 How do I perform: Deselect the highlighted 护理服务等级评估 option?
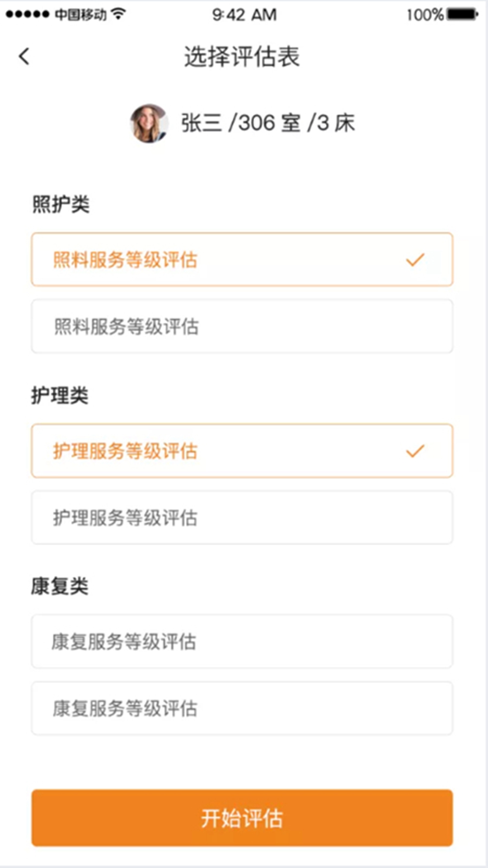[242, 451]
